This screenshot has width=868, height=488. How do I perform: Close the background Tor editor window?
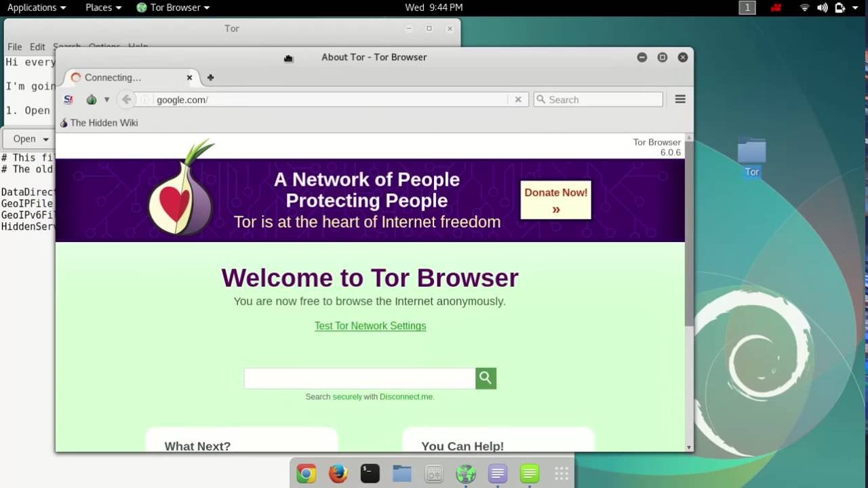450,28
